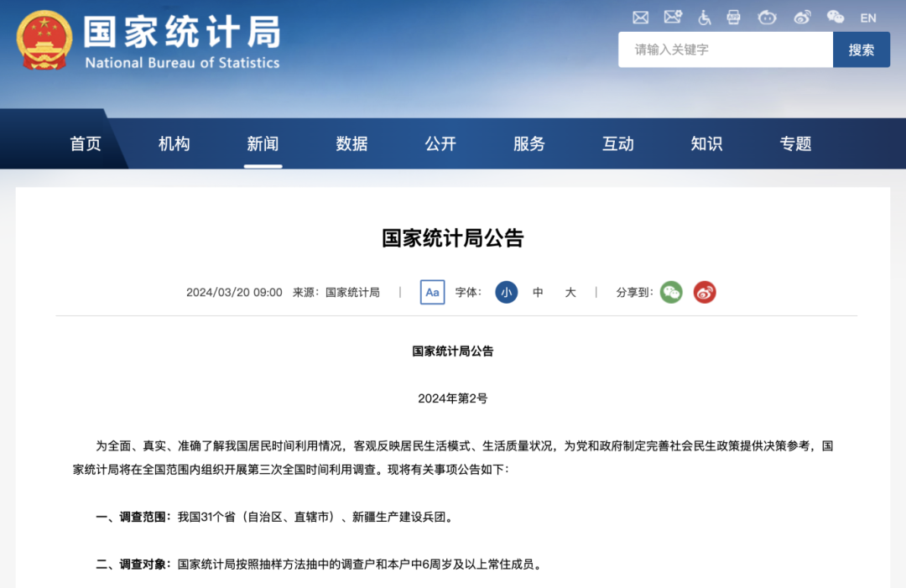
Task: Open the 服务 navigation menu
Action: (528, 144)
